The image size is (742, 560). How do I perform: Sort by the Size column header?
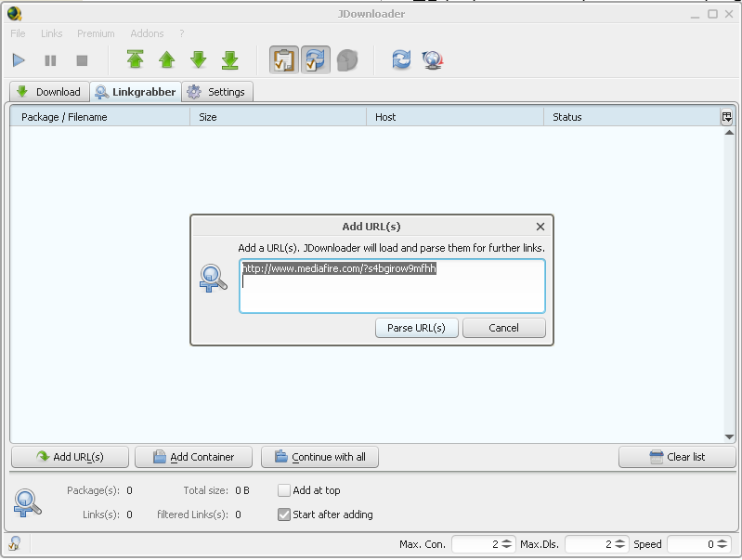279,117
